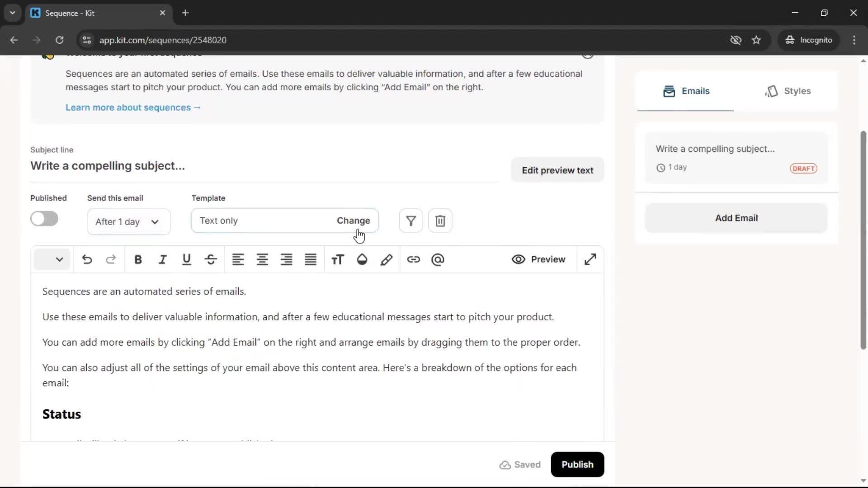Open 'Learn more about sequences' link
This screenshot has height=488, width=868.
tap(133, 107)
